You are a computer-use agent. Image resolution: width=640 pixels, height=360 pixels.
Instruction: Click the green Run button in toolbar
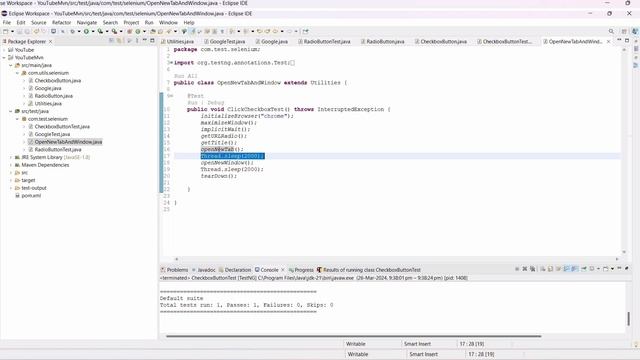(x=86, y=31)
